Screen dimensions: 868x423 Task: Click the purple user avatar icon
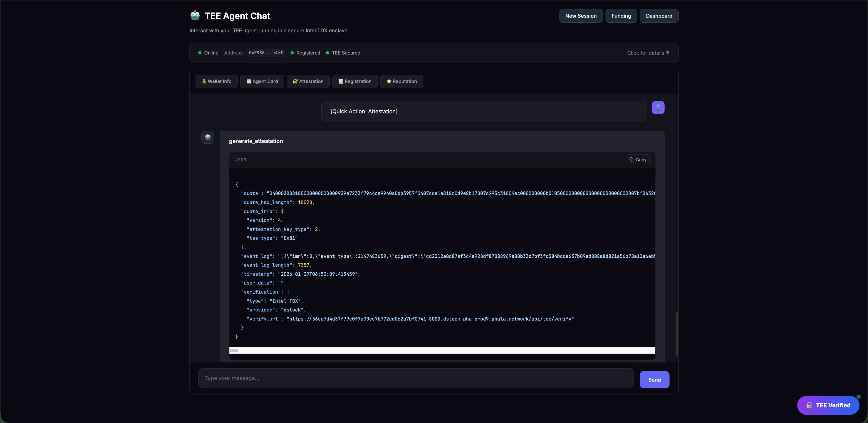658,108
